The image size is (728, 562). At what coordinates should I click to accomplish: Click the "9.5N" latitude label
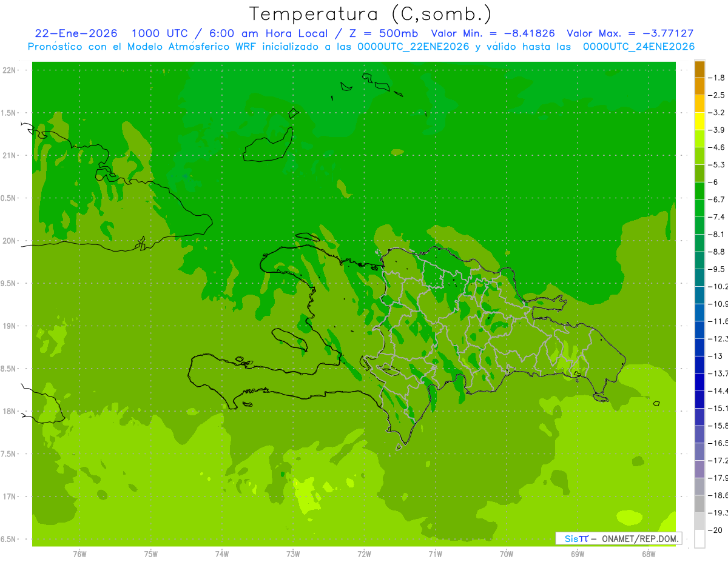(x=8, y=284)
